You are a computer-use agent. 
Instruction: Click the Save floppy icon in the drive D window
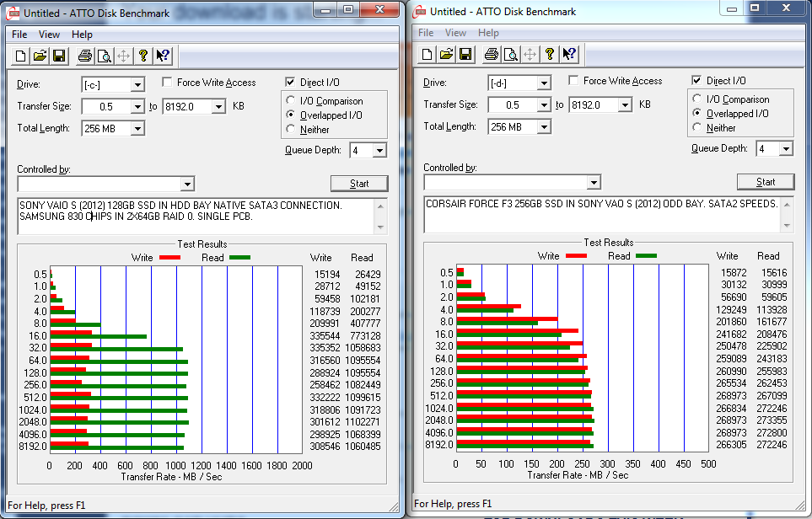tap(465, 55)
